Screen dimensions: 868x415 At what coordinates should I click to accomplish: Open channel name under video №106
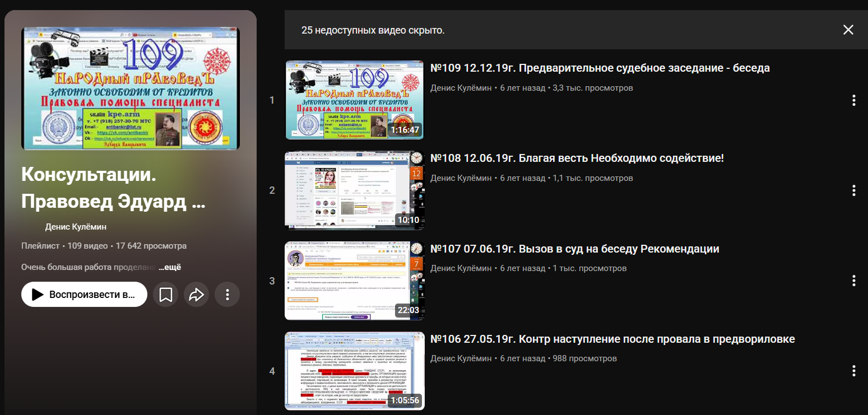pos(462,358)
